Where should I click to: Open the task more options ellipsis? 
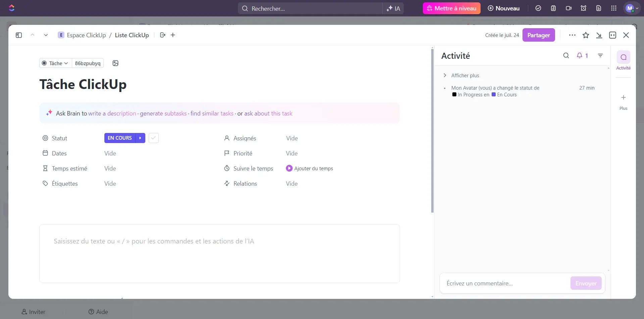tap(573, 35)
